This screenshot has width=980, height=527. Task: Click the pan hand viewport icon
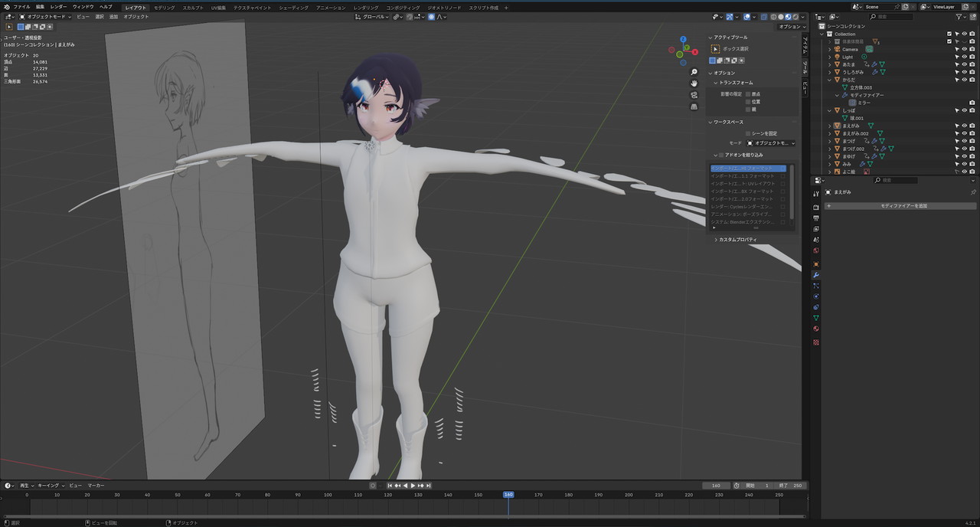pos(694,83)
